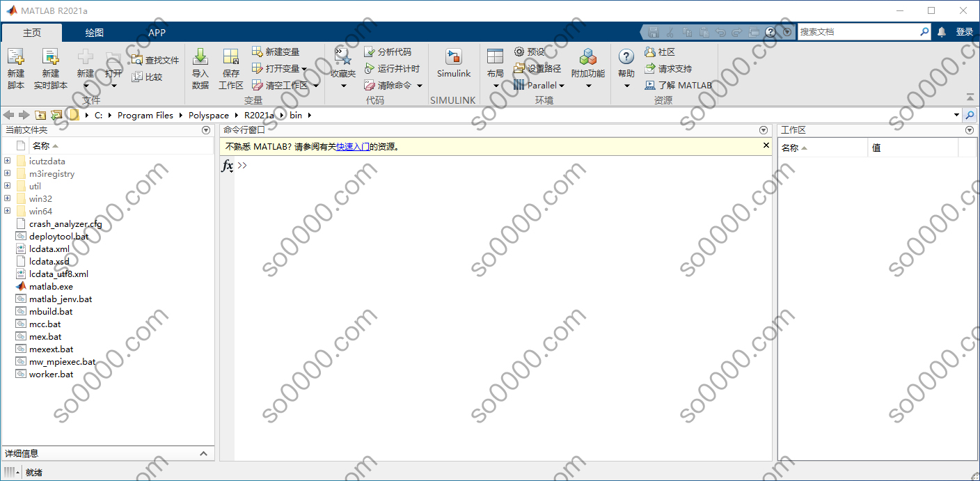
Task: Switch to the 绘图 tab
Action: 95,33
